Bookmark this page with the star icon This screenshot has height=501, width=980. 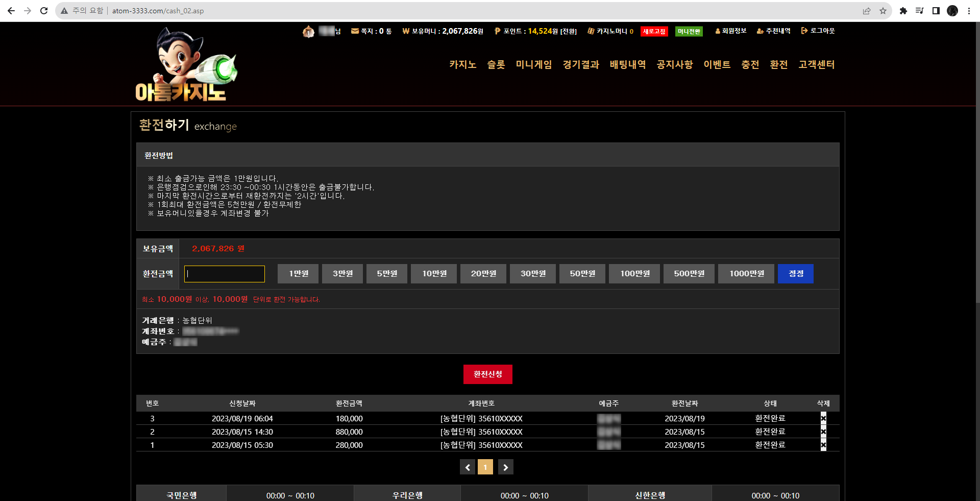pyautogui.click(x=883, y=11)
